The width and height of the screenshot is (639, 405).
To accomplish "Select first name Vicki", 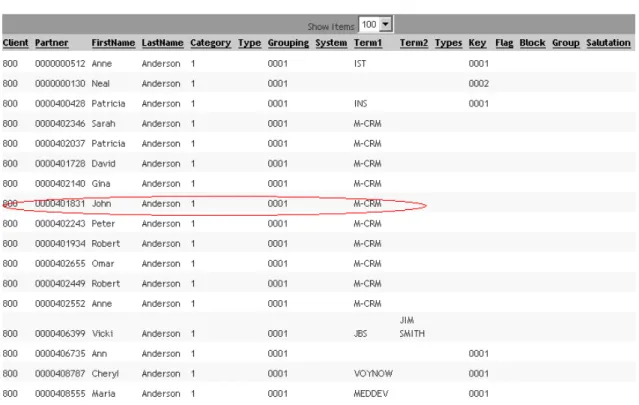I will click(x=102, y=333).
